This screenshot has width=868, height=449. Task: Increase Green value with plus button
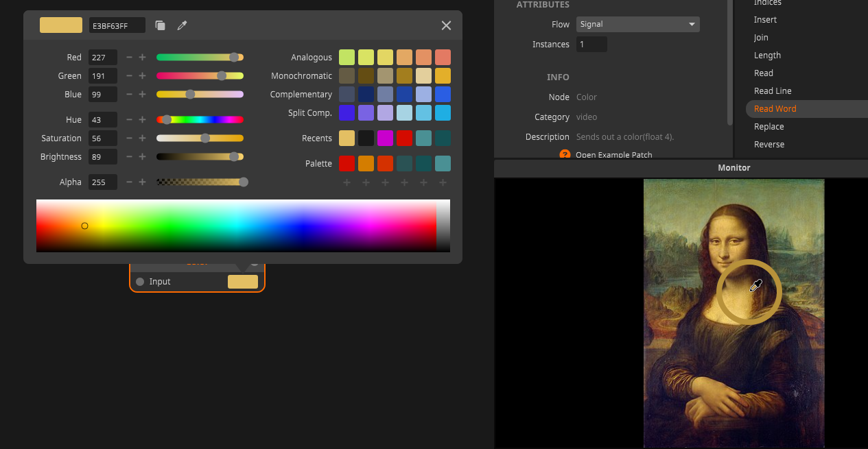pos(142,76)
